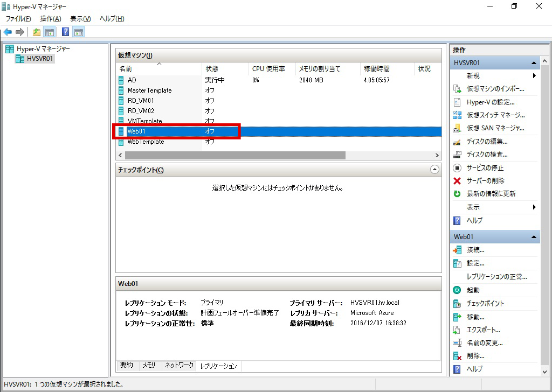Sort by 状態 column header
This screenshot has height=392, width=552.
[x=225, y=68]
